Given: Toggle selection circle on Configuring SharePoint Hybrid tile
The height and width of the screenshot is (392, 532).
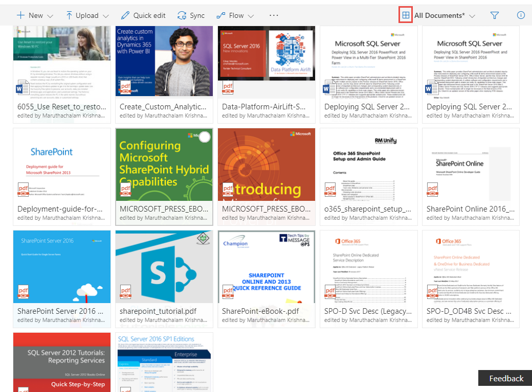Looking at the screenshot, I should point(205,137).
